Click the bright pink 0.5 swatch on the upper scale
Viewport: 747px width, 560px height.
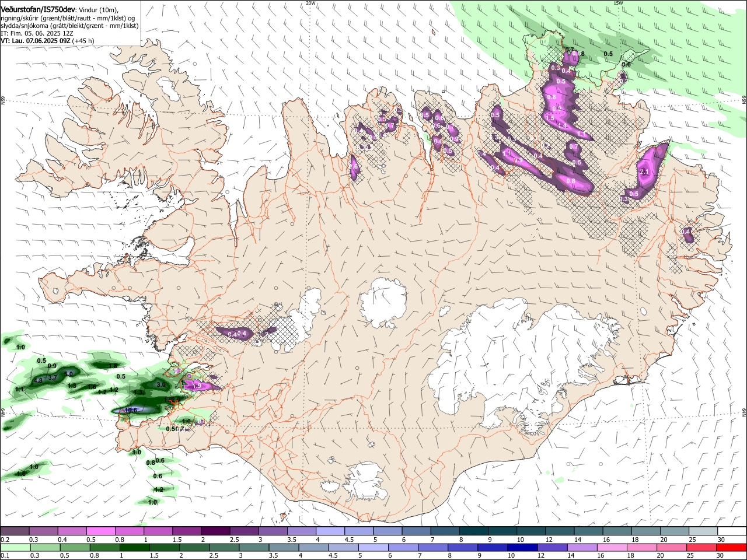coord(100,531)
